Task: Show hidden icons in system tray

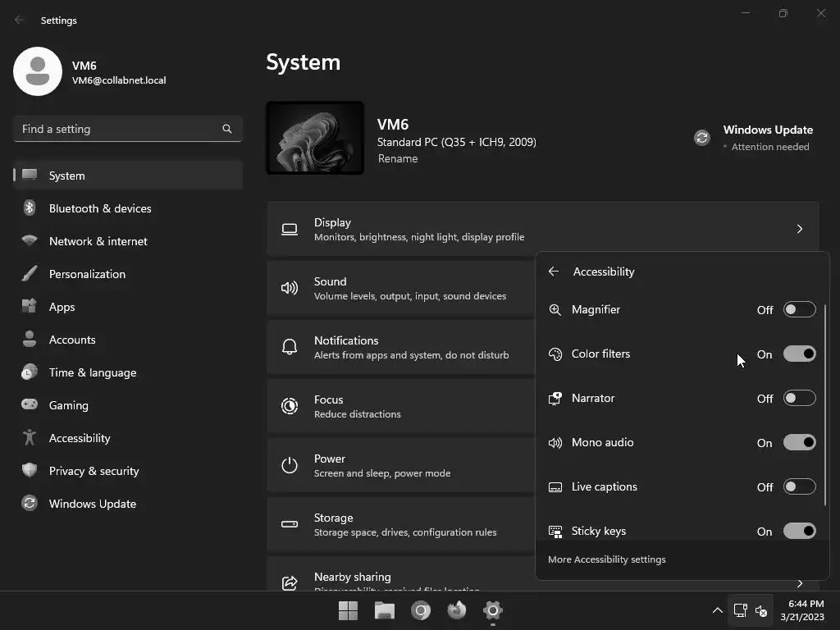Action: click(x=717, y=610)
